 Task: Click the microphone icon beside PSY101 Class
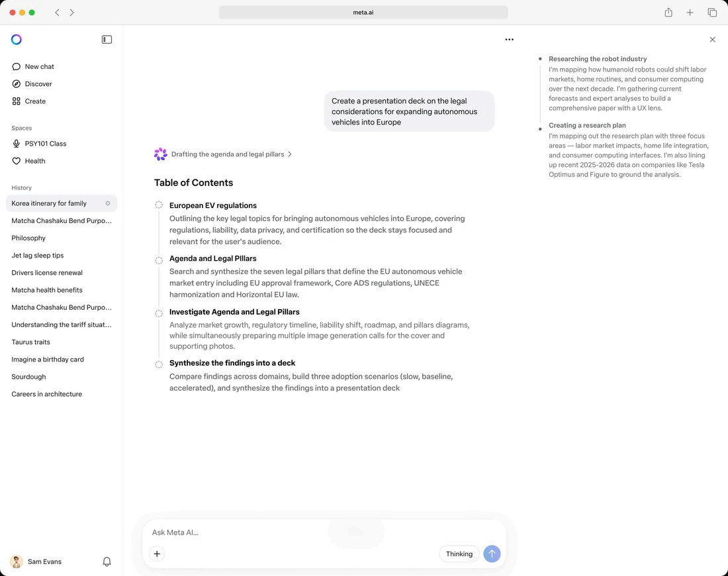pos(17,144)
